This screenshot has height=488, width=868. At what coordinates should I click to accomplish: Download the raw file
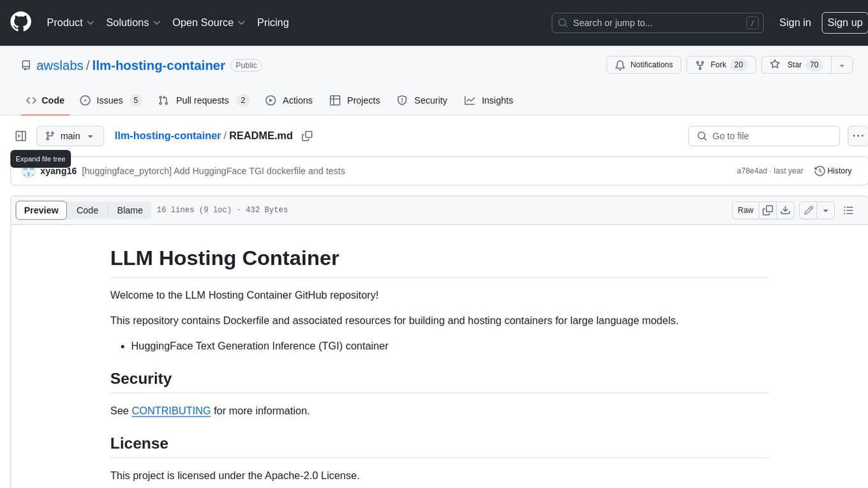786,210
